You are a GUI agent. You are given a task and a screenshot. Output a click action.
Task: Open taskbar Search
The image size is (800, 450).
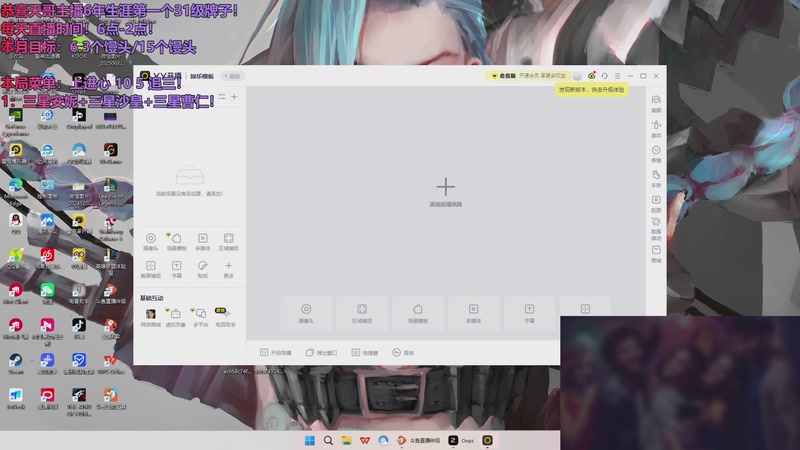coord(328,440)
